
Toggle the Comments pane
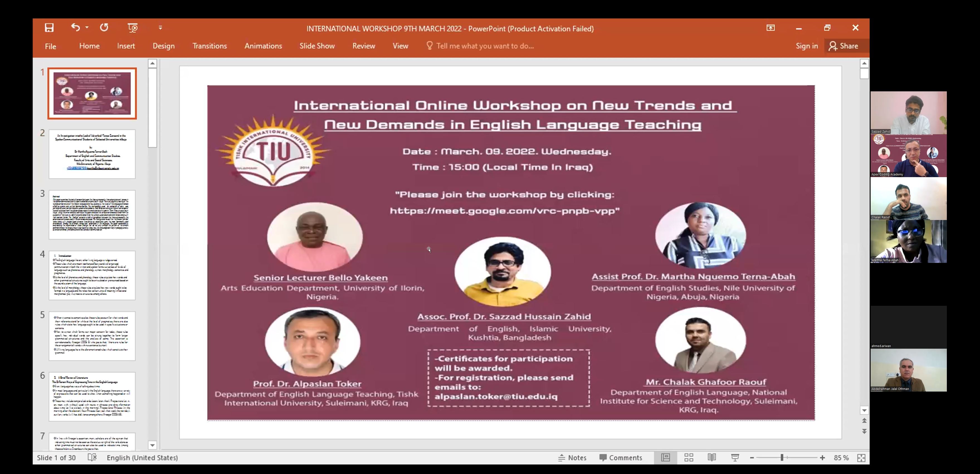point(620,458)
